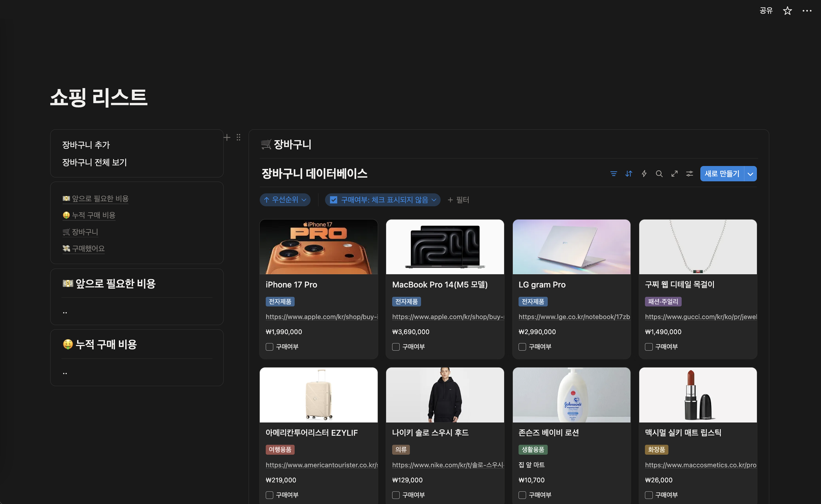The width and height of the screenshot is (821, 504).
Task: Click the 새로 만들기 button
Action: tap(722, 174)
